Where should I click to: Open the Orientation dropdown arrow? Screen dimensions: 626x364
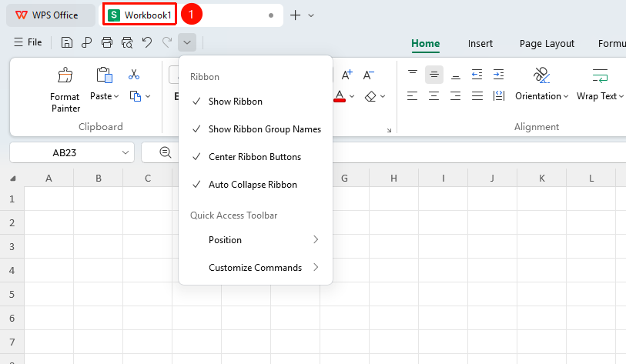pos(566,97)
